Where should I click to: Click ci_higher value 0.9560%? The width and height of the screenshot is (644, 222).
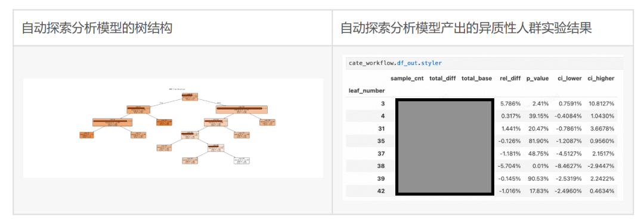[603, 141]
